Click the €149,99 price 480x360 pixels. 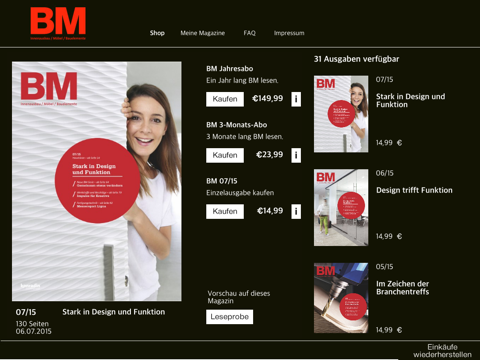coord(268,98)
